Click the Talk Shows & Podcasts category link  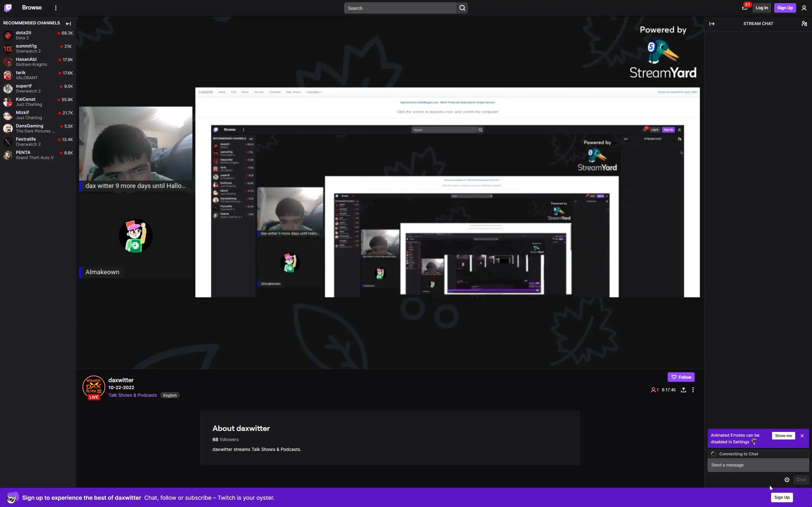(133, 395)
